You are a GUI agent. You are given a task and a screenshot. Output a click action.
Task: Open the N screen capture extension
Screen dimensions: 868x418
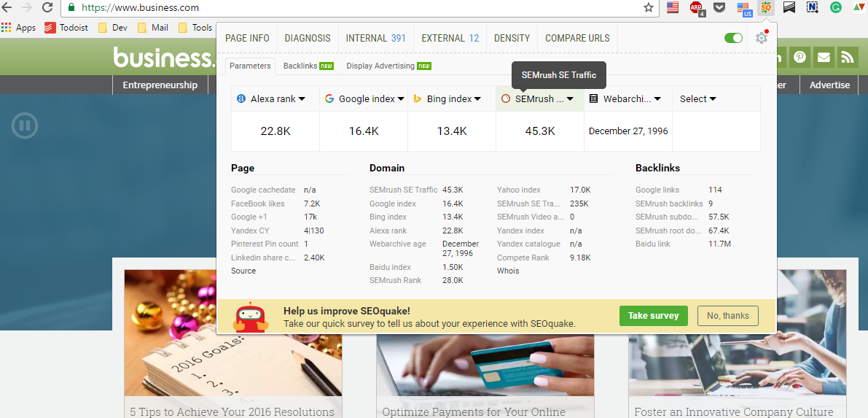[813, 8]
